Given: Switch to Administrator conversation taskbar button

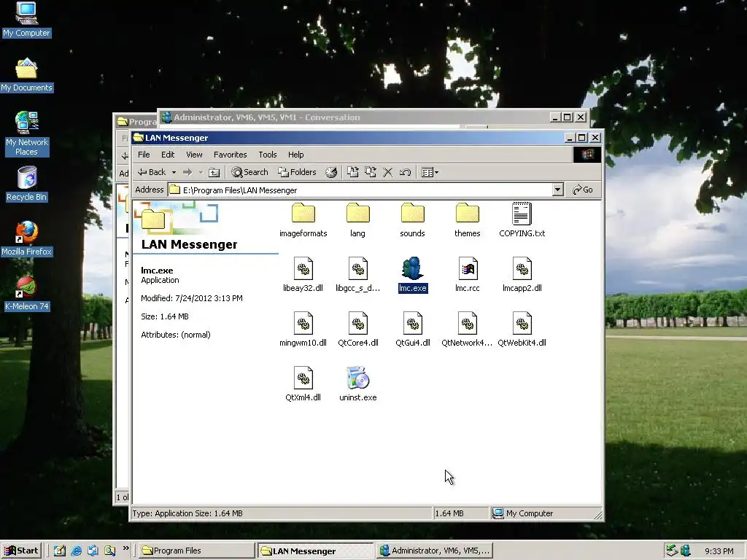Looking at the screenshot, I should 435,551.
